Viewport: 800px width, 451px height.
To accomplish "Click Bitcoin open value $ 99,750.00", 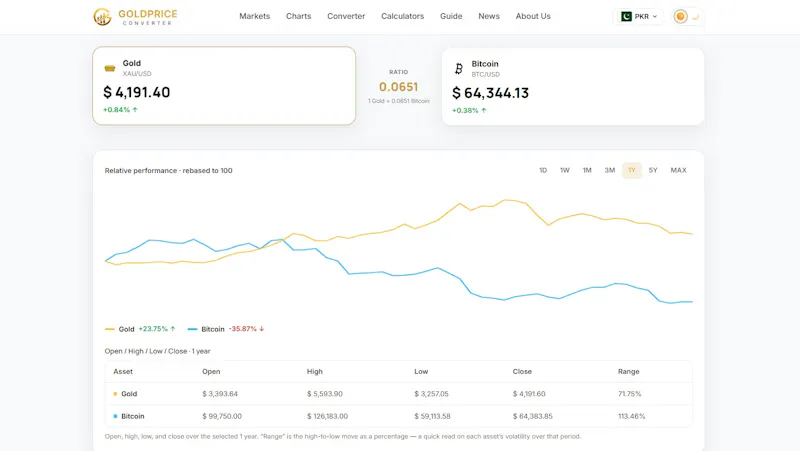I will tap(222, 416).
